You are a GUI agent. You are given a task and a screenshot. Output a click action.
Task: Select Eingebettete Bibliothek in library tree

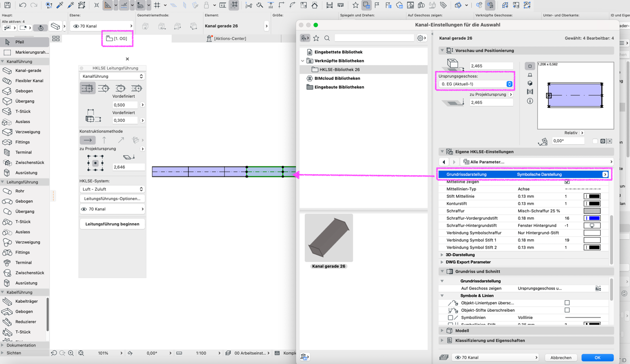point(338,52)
